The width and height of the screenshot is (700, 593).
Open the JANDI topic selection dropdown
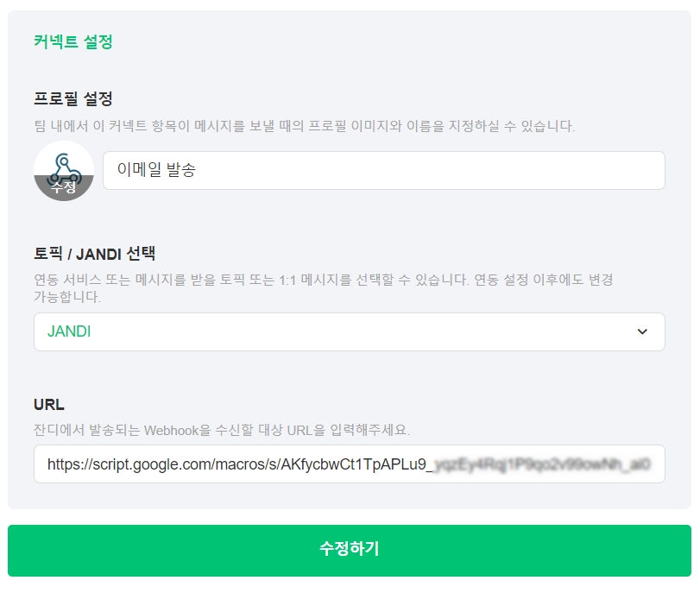[349, 332]
